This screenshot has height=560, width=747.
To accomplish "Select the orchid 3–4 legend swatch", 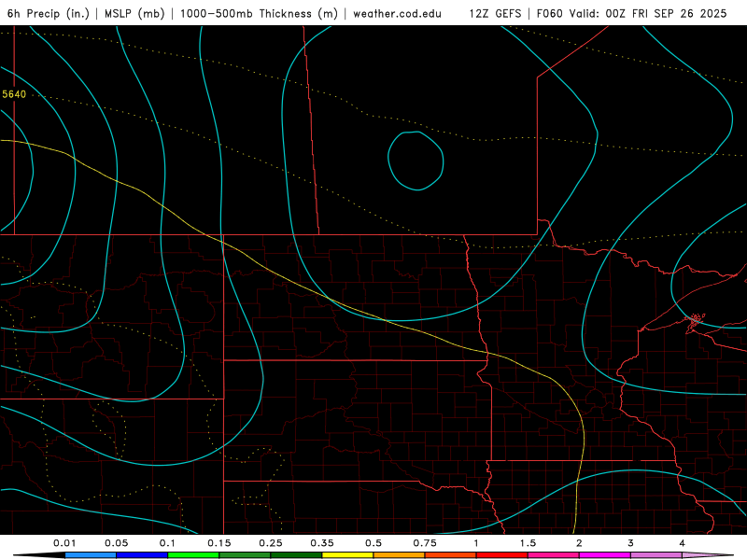I will point(656,555).
